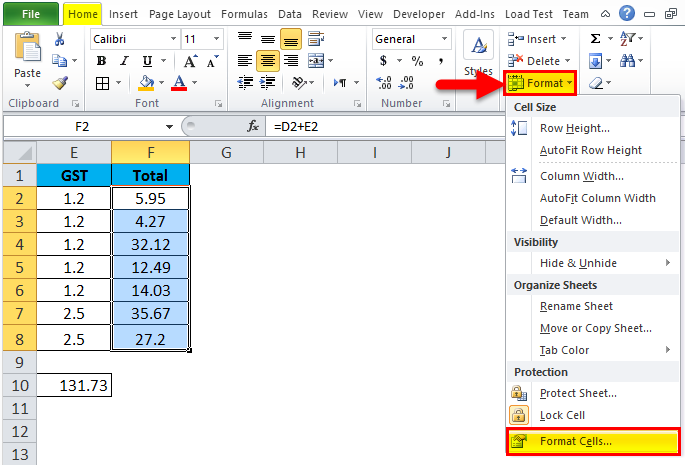685x465 pixels.
Task: Increase font size with Grow Font
Action: click(190, 61)
